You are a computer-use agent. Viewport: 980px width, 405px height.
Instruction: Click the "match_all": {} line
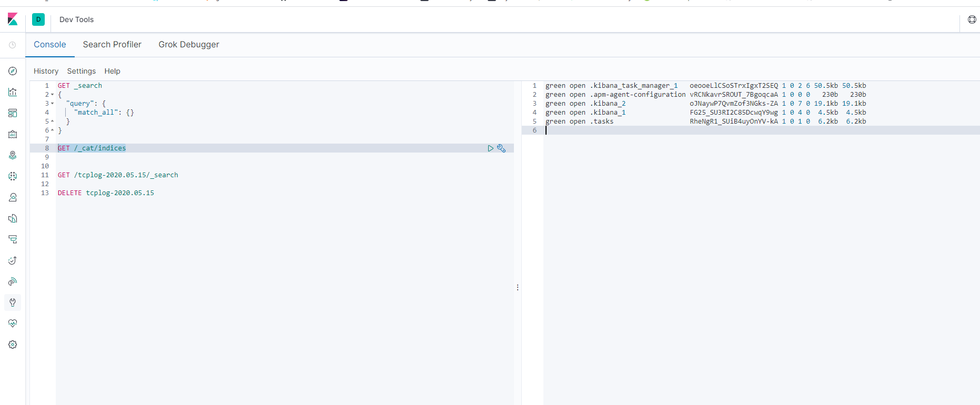(x=104, y=113)
